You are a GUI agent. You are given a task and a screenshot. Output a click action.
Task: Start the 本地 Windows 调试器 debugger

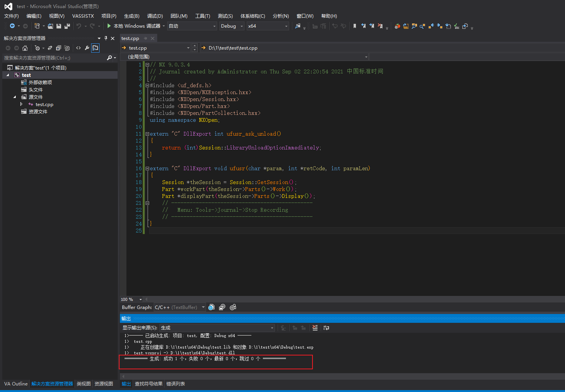(133, 26)
